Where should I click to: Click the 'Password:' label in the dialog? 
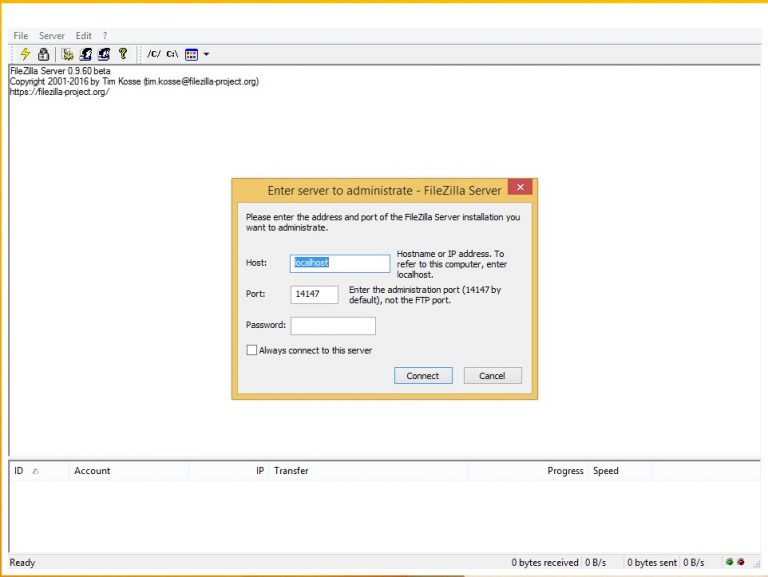point(265,325)
